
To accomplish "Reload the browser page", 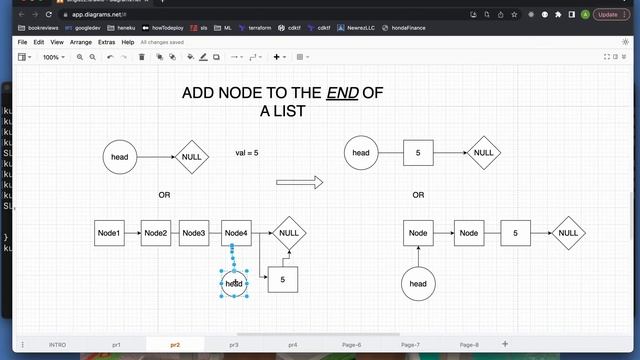I will tap(49, 14).
